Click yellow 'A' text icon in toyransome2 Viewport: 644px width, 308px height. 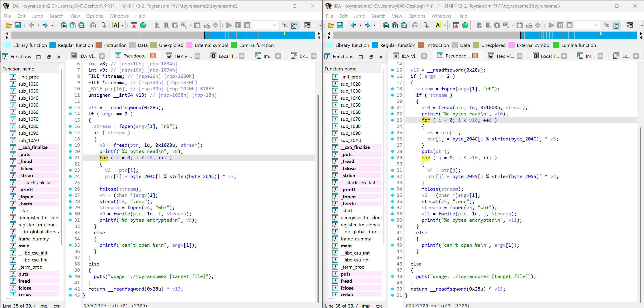[115, 25]
